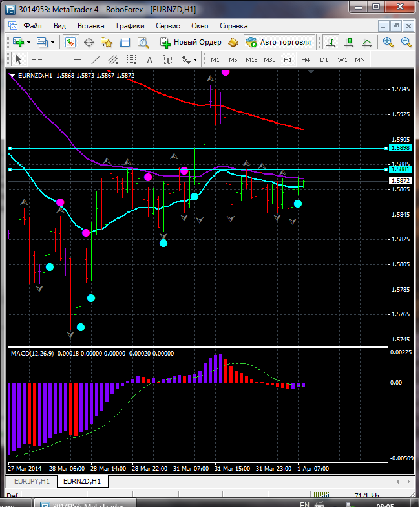Draw a vertical line on chart
420x507 pixels.
(x=59, y=59)
